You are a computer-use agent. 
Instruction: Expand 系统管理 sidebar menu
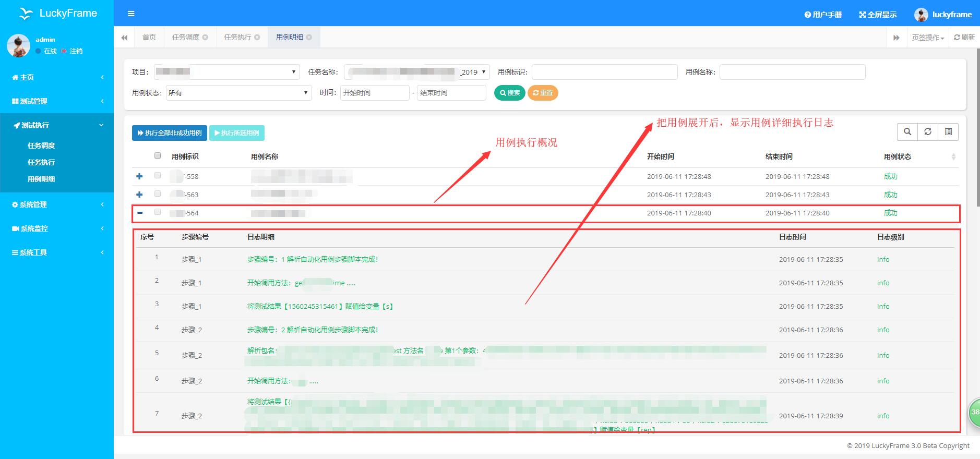57,204
